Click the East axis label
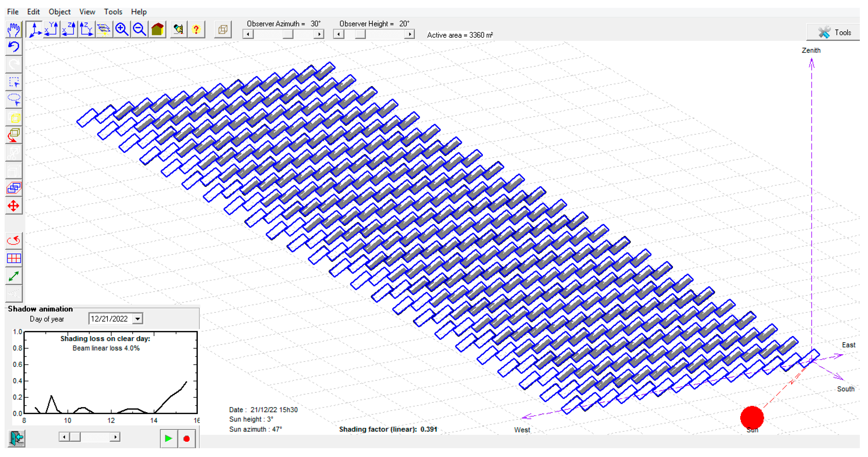Screen dimensions: 868x457 coord(848,345)
